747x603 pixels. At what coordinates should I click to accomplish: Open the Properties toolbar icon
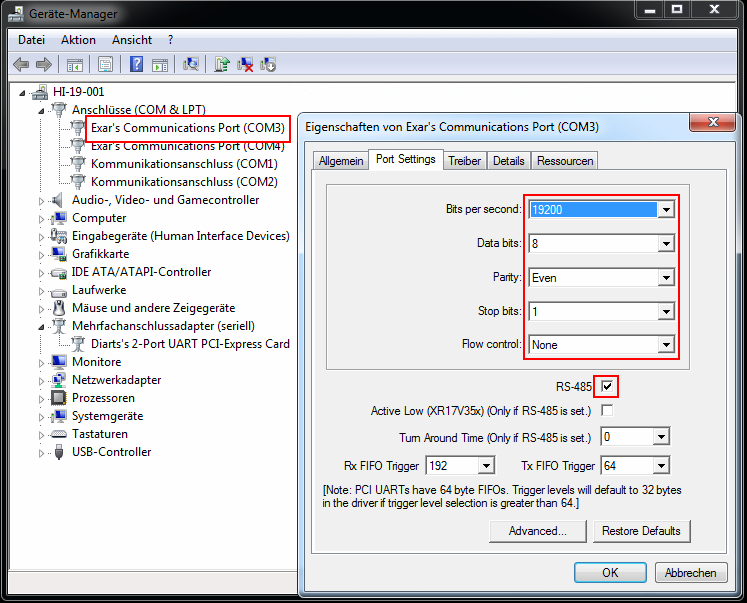point(105,64)
